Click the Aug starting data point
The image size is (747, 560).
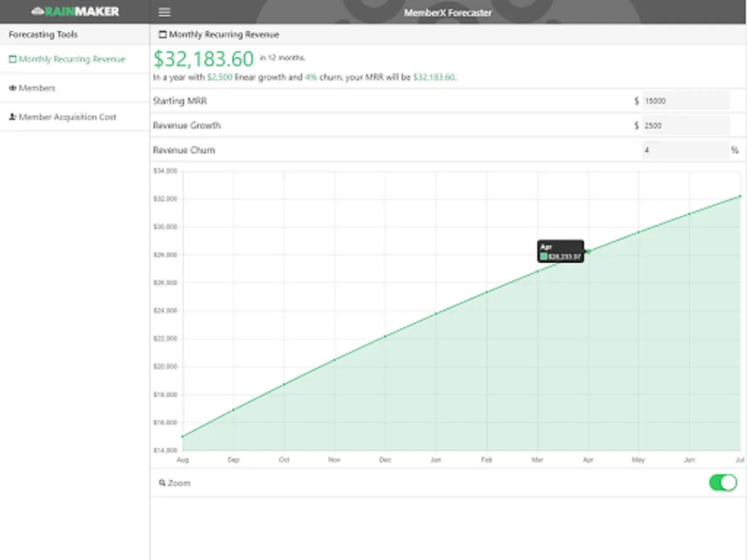182,436
